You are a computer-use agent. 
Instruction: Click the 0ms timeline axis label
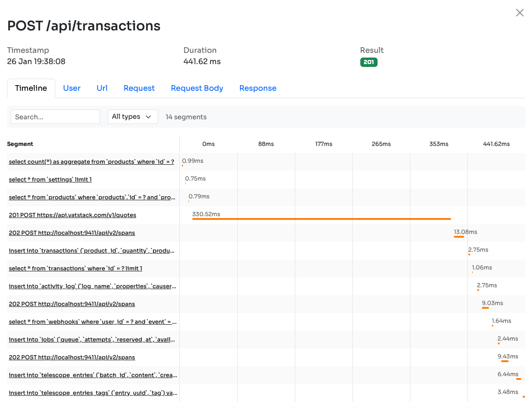208,144
